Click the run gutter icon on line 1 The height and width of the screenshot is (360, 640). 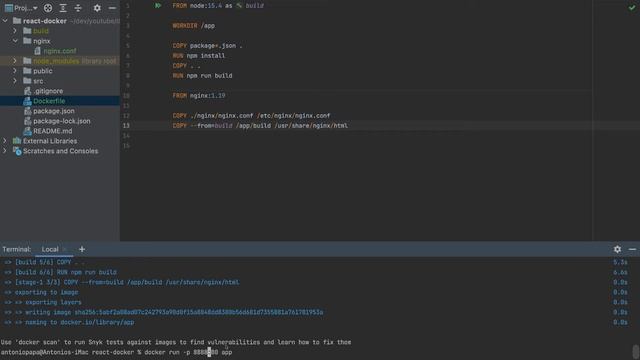158,6
